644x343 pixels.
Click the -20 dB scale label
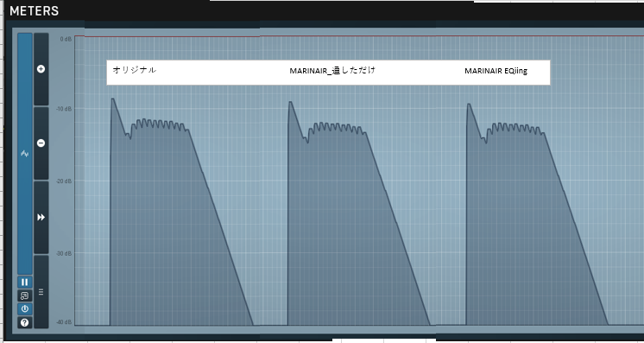point(65,181)
